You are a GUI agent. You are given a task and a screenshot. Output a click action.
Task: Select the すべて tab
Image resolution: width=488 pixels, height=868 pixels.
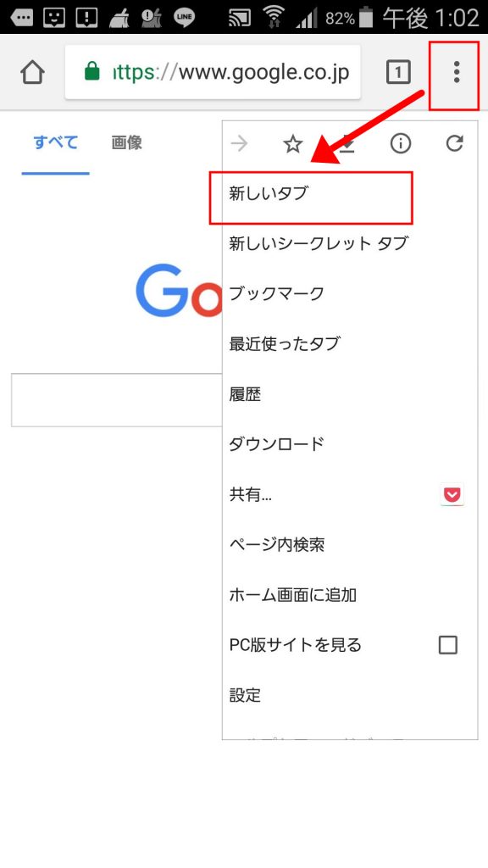[x=54, y=142]
